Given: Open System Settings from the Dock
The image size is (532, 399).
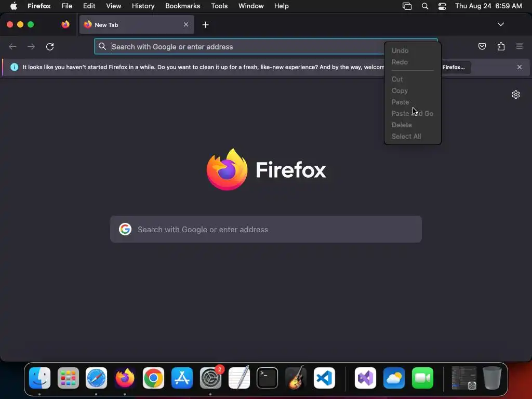Looking at the screenshot, I should (x=210, y=378).
